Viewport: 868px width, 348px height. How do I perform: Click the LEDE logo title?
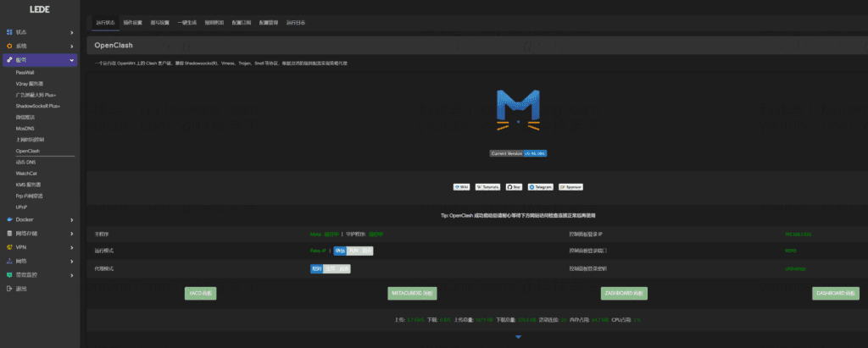coord(40,10)
